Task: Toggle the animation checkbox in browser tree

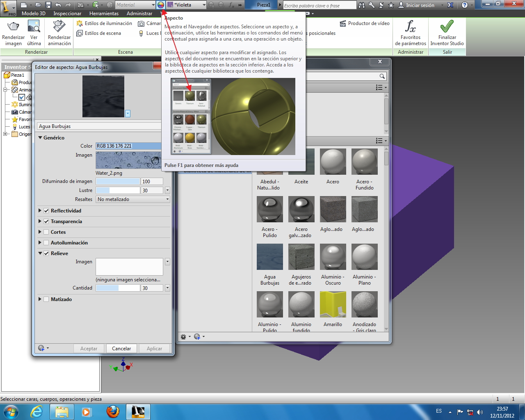Action: tap(22, 97)
